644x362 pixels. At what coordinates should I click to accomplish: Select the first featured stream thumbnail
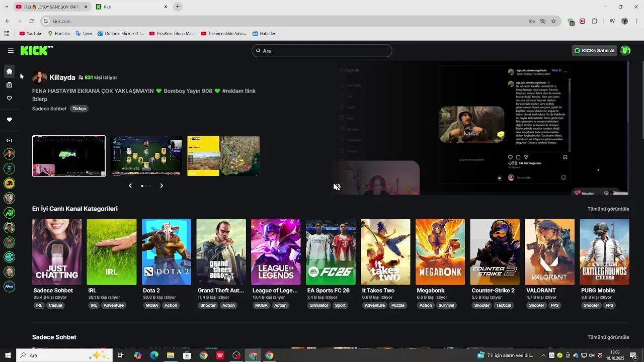click(x=69, y=156)
